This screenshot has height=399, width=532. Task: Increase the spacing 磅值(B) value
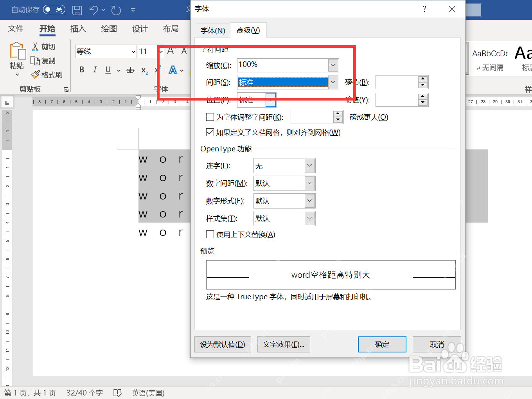pos(423,79)
